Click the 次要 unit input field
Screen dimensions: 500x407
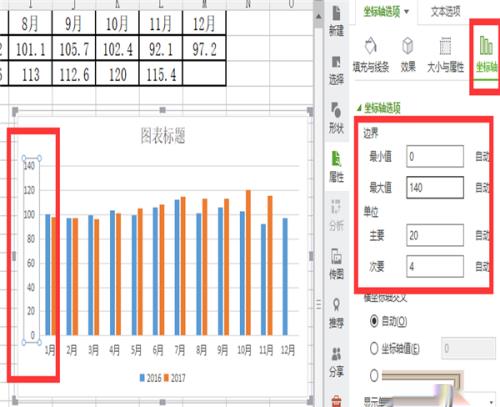click(x=435, y=266)
